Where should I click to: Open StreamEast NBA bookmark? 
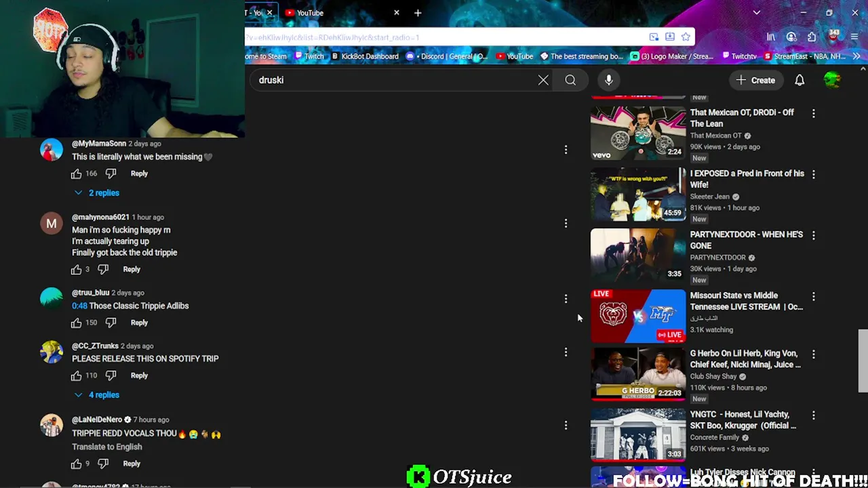click(x=805, y=56)
